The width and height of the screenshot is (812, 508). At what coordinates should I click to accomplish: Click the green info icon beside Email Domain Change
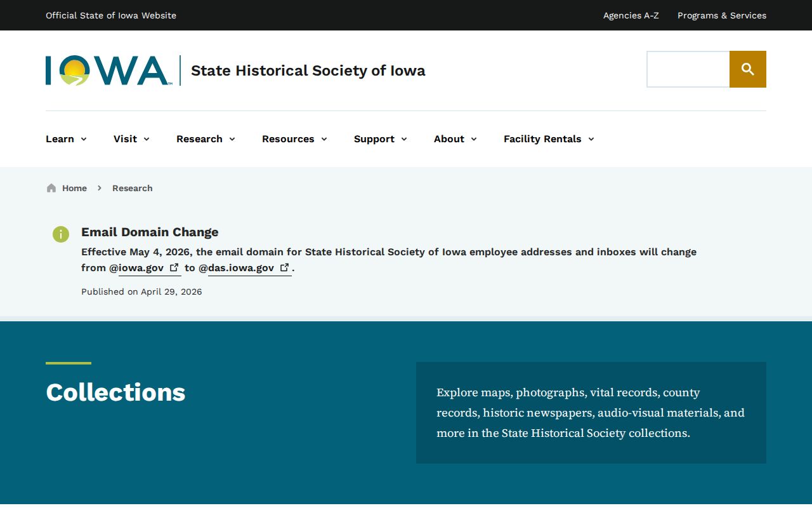(61, 234)
